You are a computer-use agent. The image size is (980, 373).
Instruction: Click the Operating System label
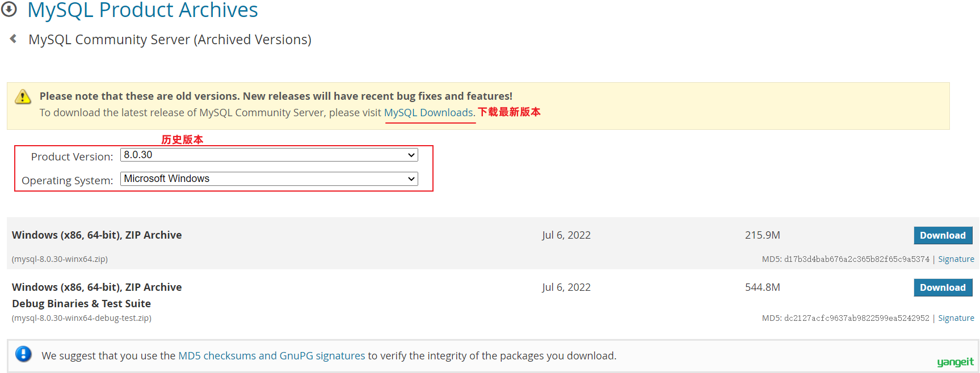tap(67, 180)
